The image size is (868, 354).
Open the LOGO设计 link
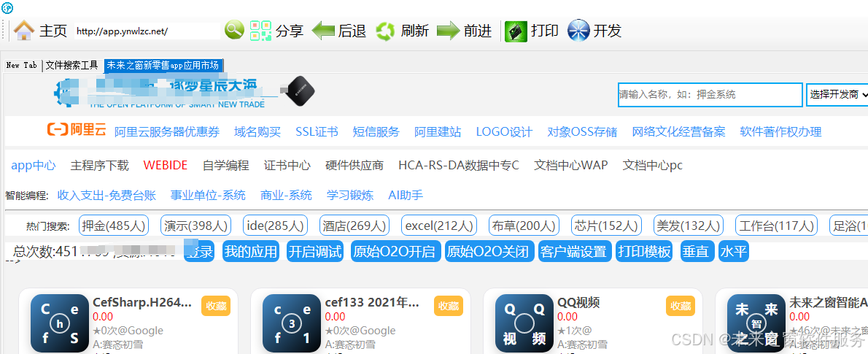tap(504, 132)
